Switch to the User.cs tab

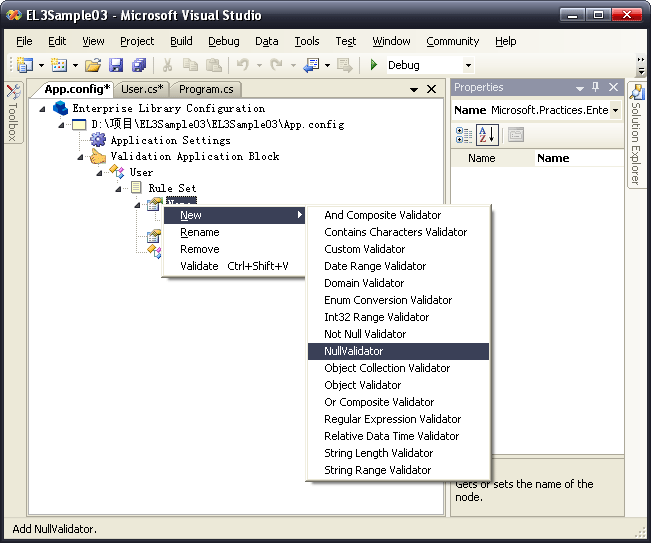(x=142, y=89)
